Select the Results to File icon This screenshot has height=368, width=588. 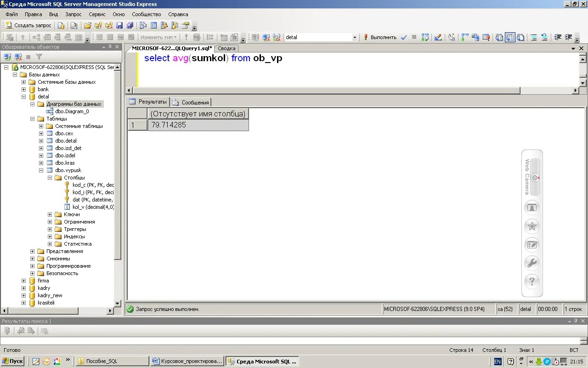point(520,37)
